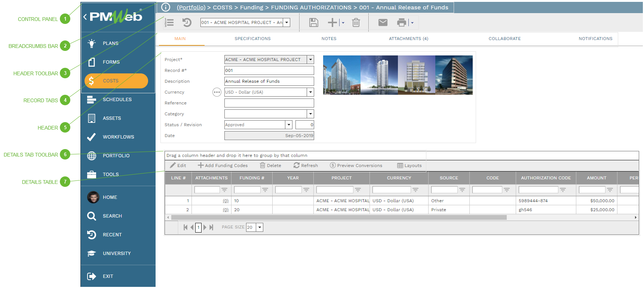Click scrollbar right arrow of details table
644x288 pixels.
(635, 217)
